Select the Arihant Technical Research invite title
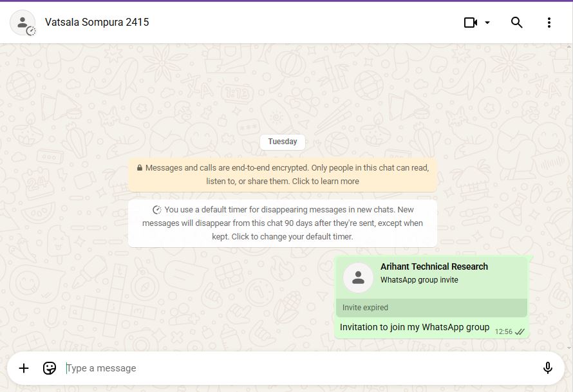The width and height of the screenshot is (573, 392). point(434,266)
